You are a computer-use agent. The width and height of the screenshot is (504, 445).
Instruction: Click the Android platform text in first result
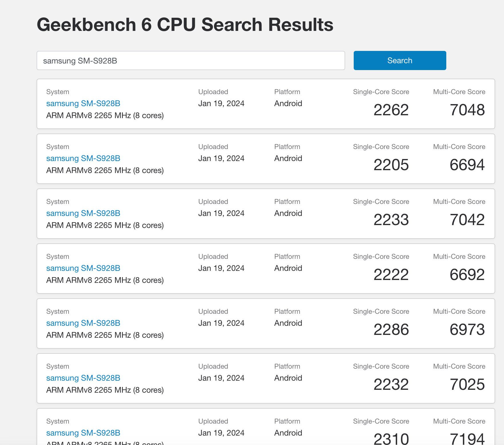288,103
